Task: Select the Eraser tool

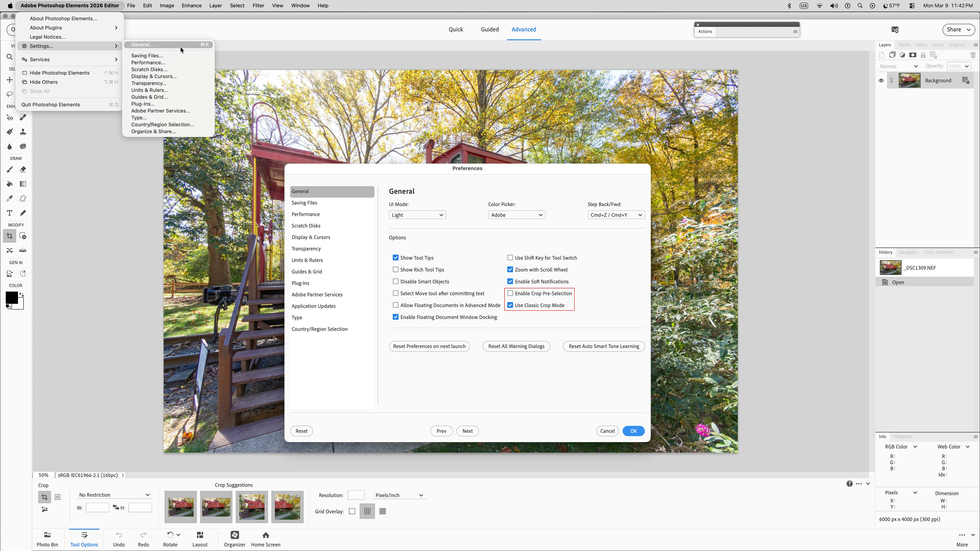Action: (x=23, y=170)
